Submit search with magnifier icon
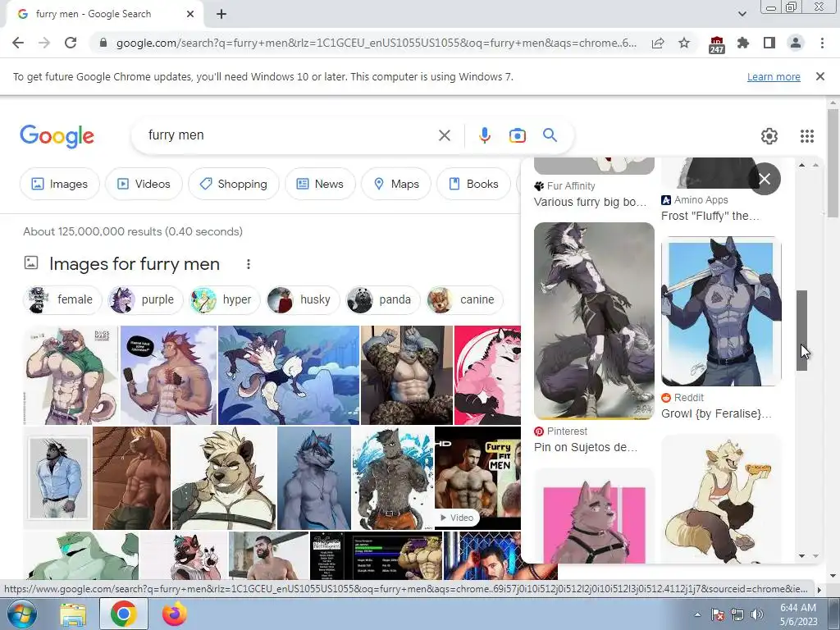The height and width of the screenshot is (630, 840). tap(550, 135)
